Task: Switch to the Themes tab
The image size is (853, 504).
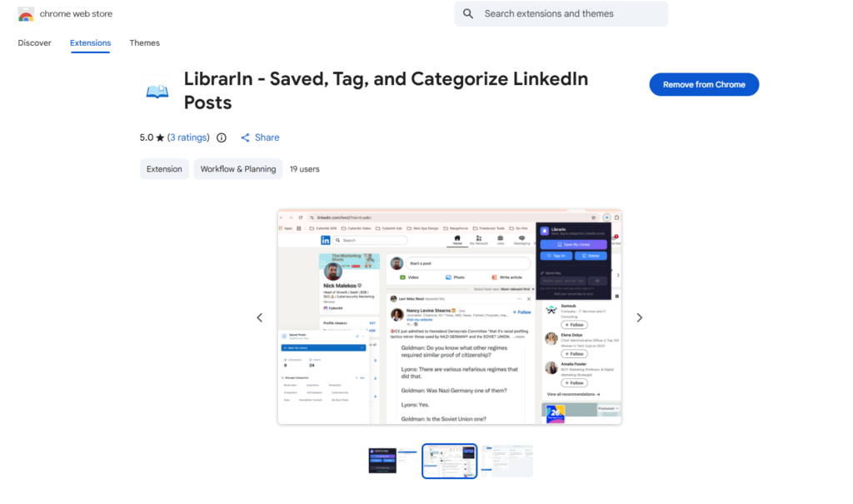Action: tap(144, 43)
